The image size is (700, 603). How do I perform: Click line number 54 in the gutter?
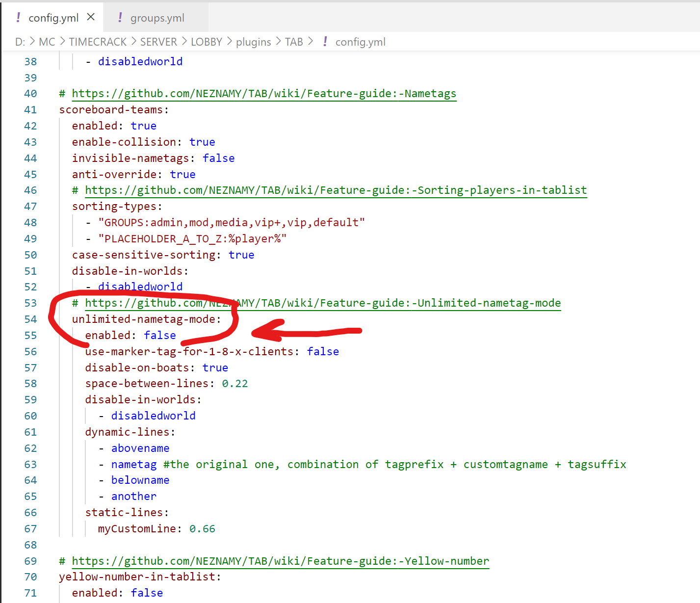tap(30, 319)
